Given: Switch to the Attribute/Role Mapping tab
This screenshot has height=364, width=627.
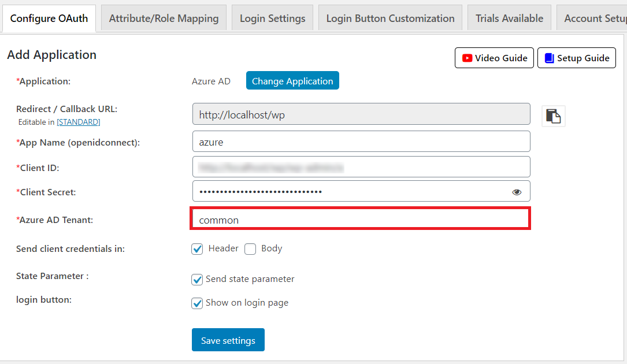Looking at the screenshot, I should click(164, 18).
